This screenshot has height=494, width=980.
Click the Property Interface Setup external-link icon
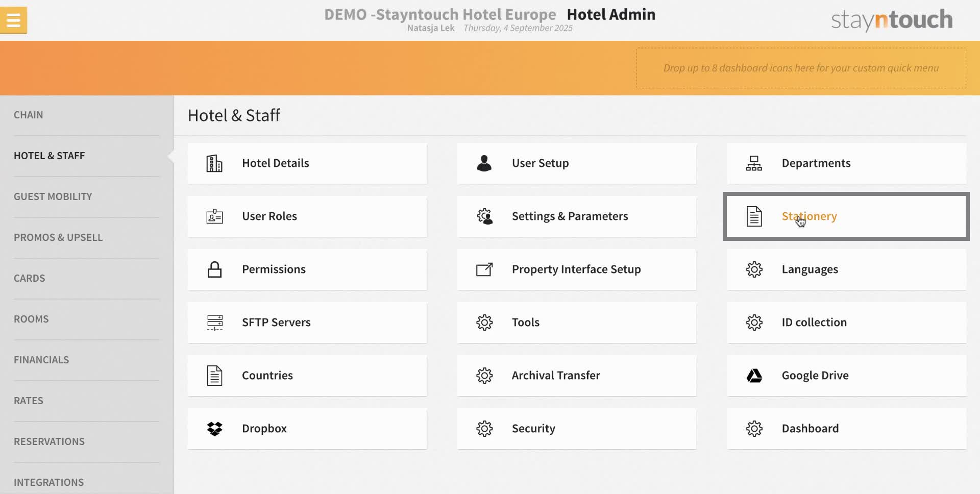(x=484, y=269)
